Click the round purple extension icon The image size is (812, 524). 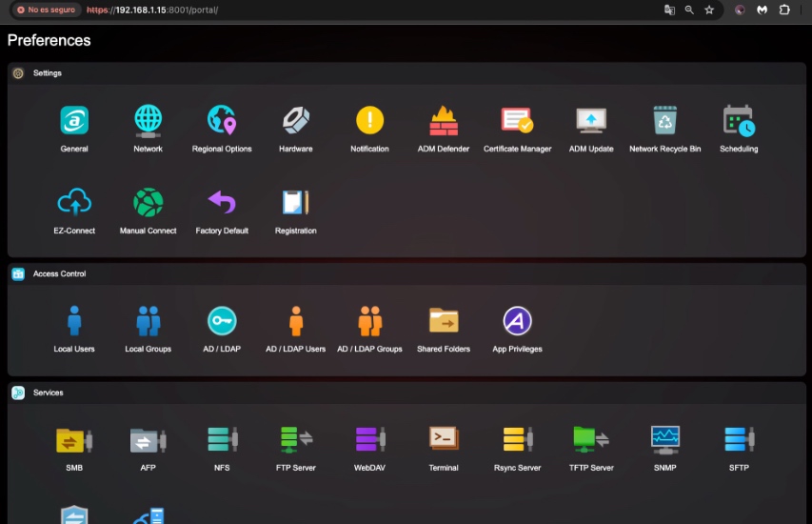coord(740,10)
